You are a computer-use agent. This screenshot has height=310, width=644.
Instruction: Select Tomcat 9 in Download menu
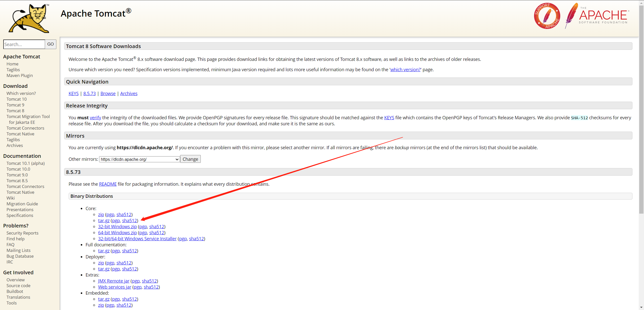(x=15, y=105)
